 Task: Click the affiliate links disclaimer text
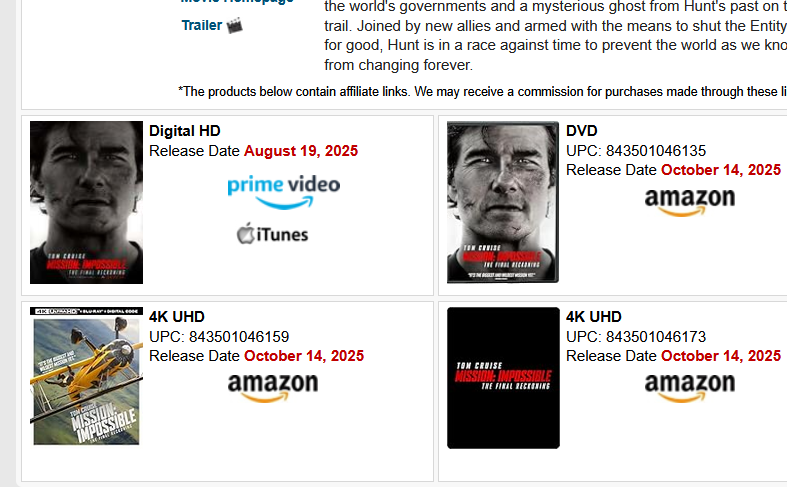482,92
